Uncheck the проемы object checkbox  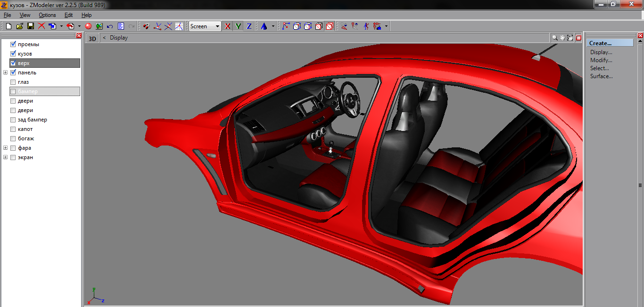pos(13,44)
